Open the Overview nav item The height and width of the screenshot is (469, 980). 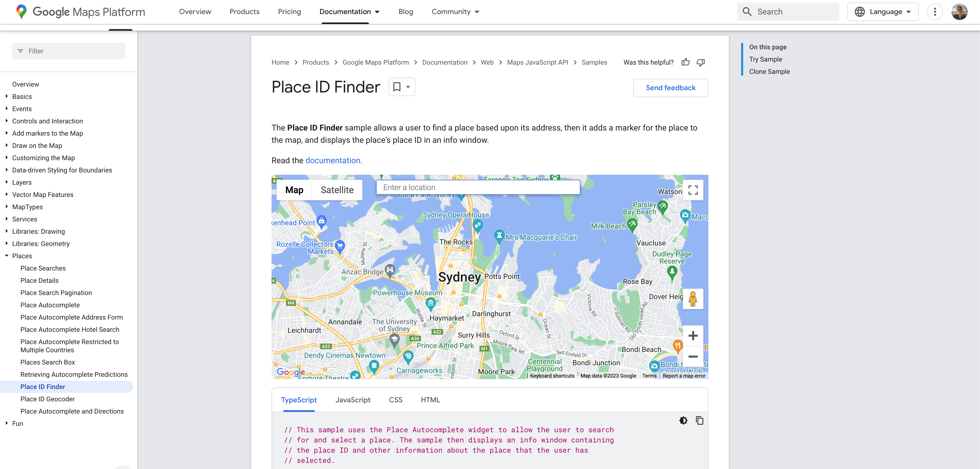(195, 12)
